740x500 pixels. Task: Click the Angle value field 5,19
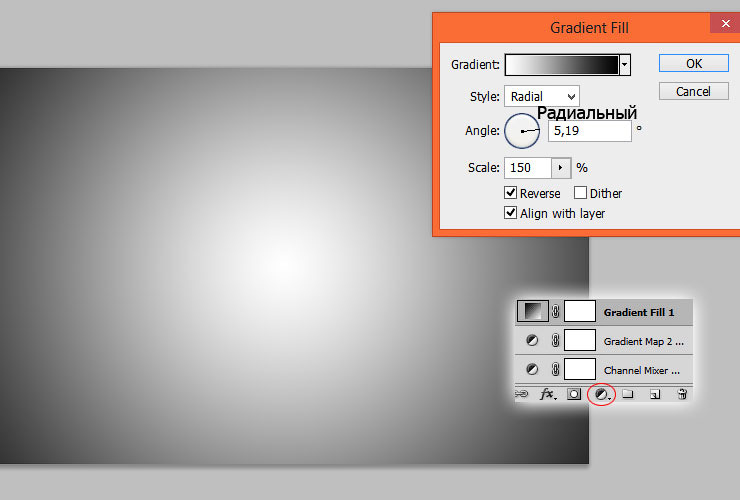[589, 131]
